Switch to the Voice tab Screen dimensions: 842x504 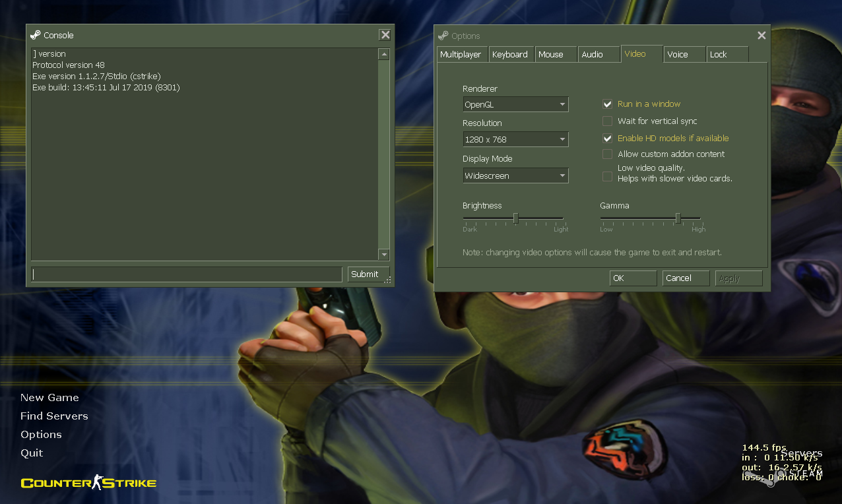pos(684,54)
